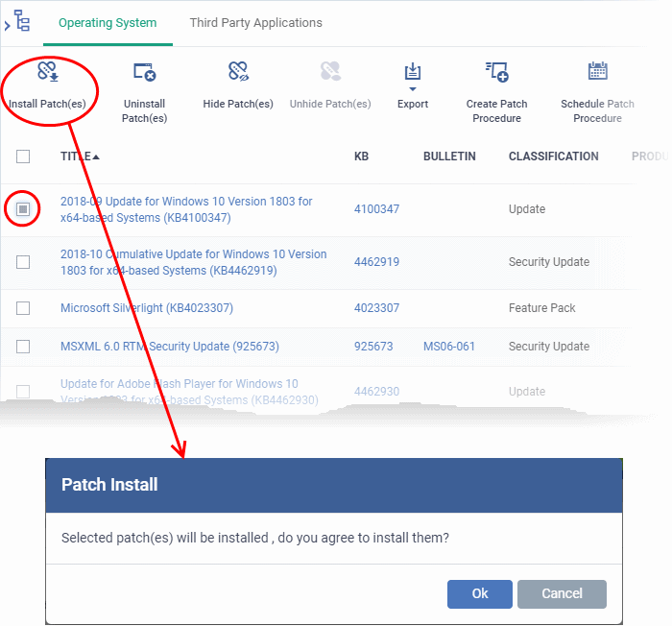Viewport: 672px width, 626px height.
Task: Click Feature Pack classification cell
Action: point(542,308)
